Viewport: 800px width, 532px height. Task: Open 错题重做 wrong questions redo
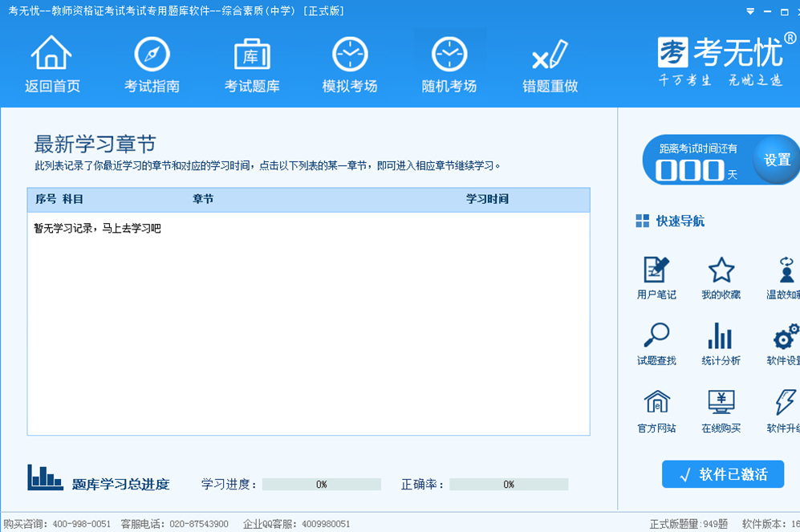(550, 55)
